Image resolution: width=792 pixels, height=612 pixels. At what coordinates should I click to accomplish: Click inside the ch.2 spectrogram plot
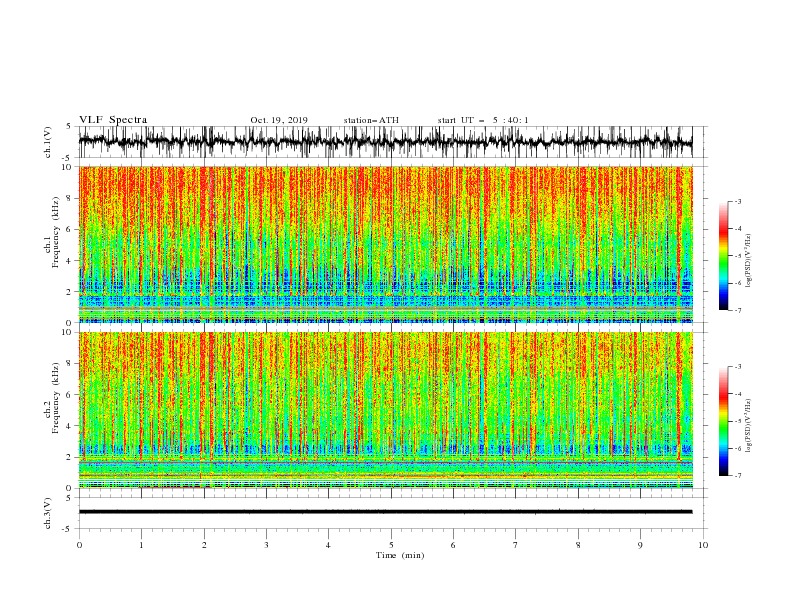coord(385,410)
